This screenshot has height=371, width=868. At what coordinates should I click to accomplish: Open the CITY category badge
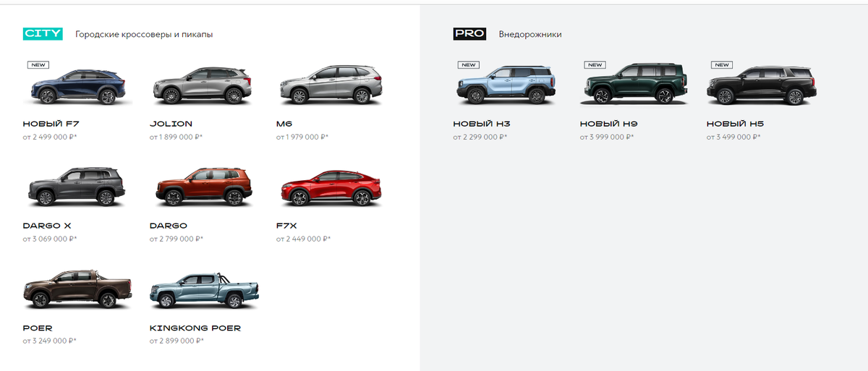[x=43, y=34]
